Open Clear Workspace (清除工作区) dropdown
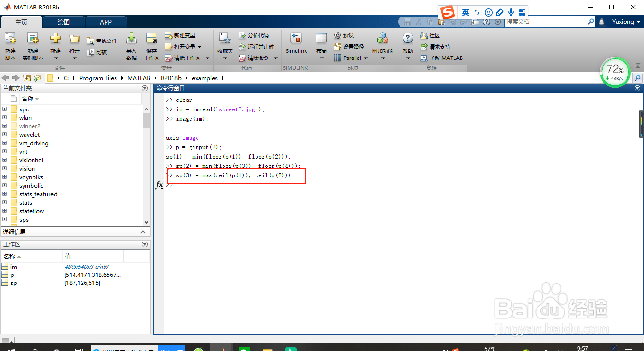This screenshot has height=351, width=644. pyautogui.click(x=186, y=58)
